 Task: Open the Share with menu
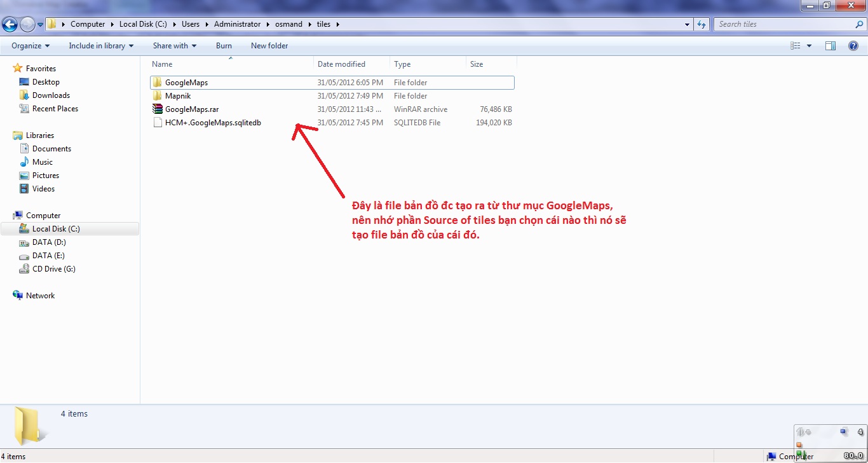(x=174, y=46)
